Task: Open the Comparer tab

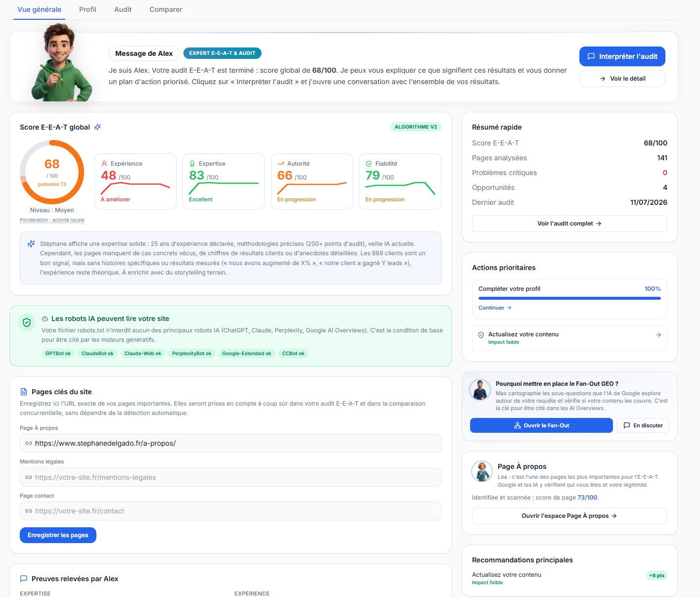Action: [166, 9]
